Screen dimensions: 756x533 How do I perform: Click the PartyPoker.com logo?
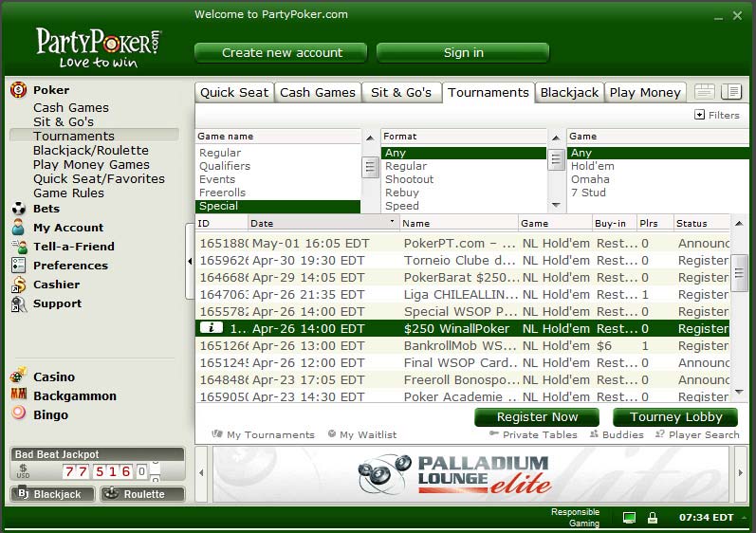(99, 47)
